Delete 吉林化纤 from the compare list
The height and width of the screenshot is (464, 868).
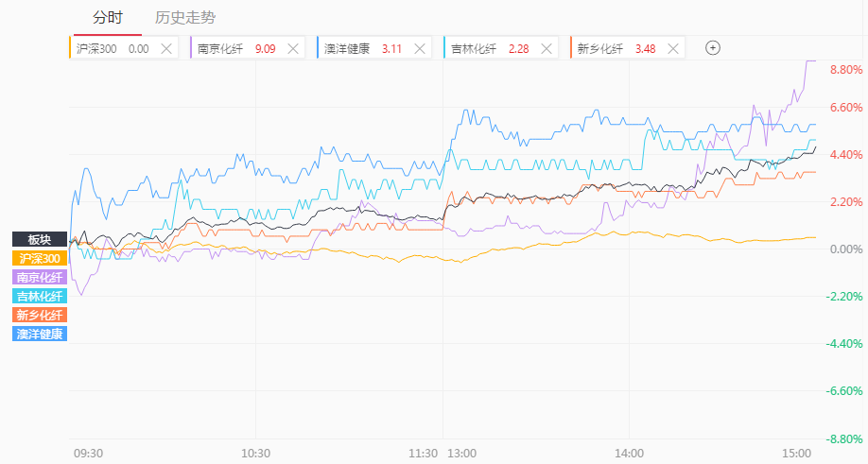547,48
